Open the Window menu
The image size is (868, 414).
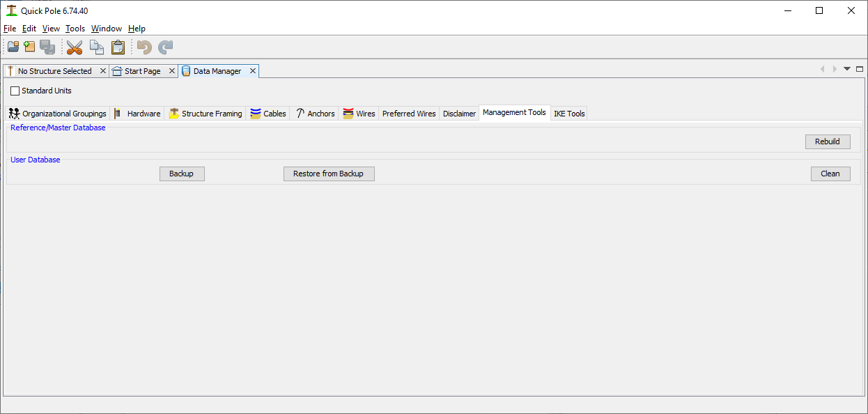pyautogui.click(x=107, y=29)
